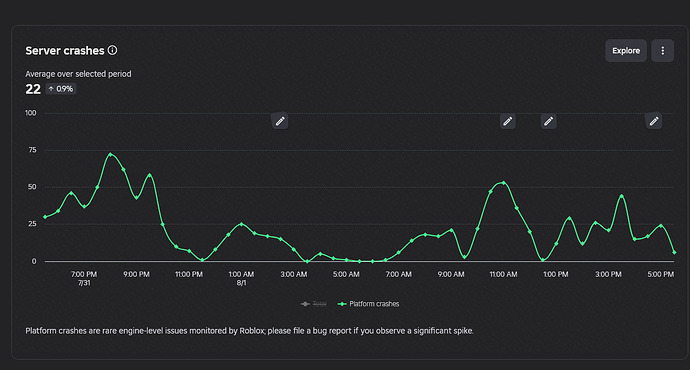Open the annotation pencil near 5:00 PM
690x370 pixels.
click(654, 121)
